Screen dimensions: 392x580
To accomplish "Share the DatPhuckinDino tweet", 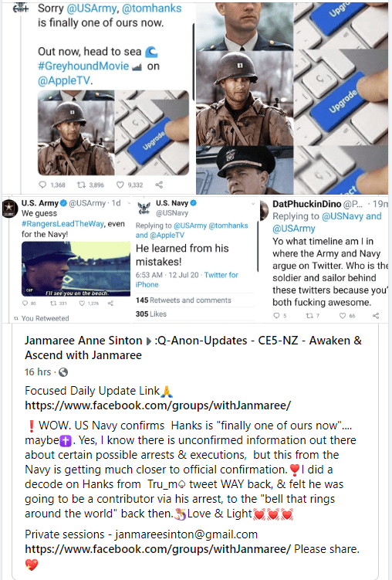I will pos(376,316).
